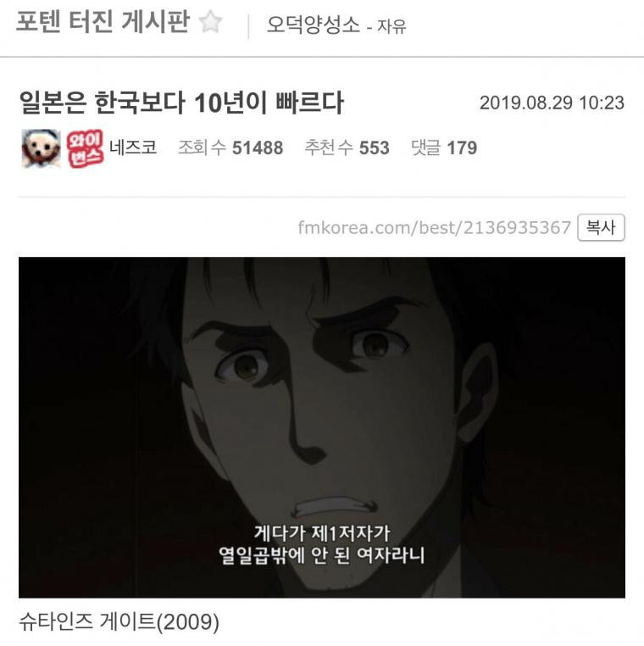Jump to comments via 댓글 179
644x646 pixels.
pyautogui.click(x=444, y=148)
